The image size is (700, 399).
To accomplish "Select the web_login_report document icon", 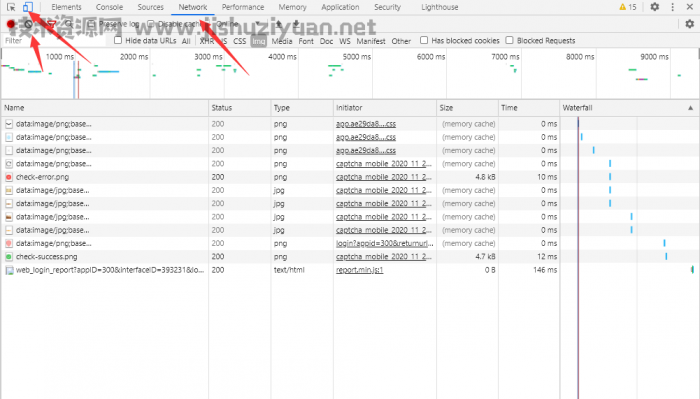I will (8, 270).
